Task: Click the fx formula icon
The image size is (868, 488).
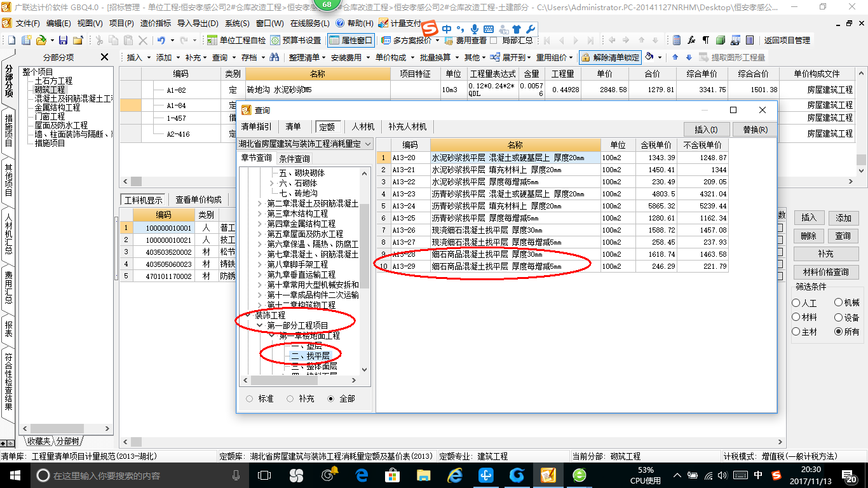Action: 691,40
